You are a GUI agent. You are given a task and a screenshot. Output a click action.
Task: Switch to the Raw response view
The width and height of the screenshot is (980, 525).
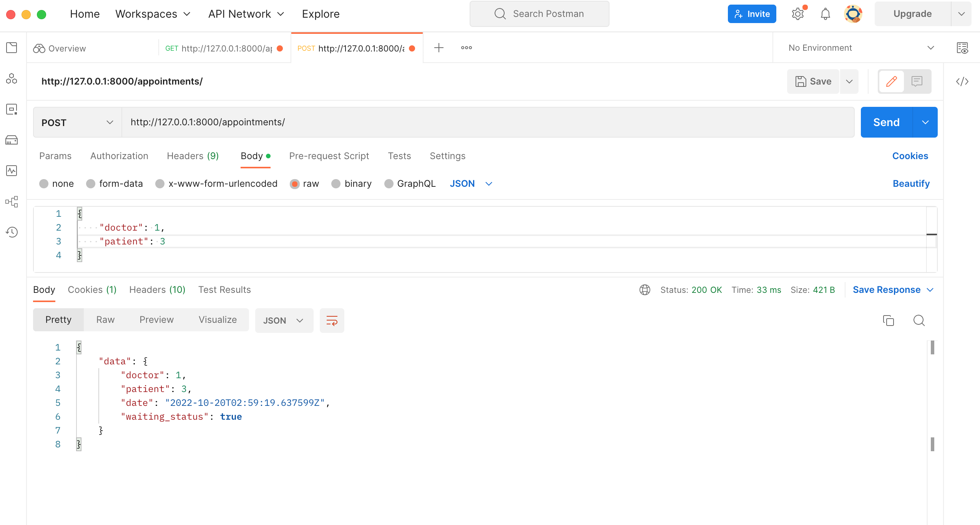click(105, 319)
